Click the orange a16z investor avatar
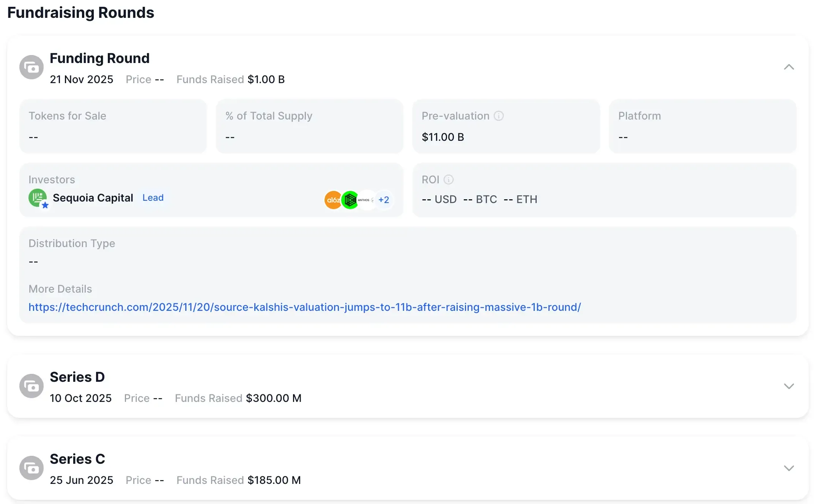 tap(333, 200)
